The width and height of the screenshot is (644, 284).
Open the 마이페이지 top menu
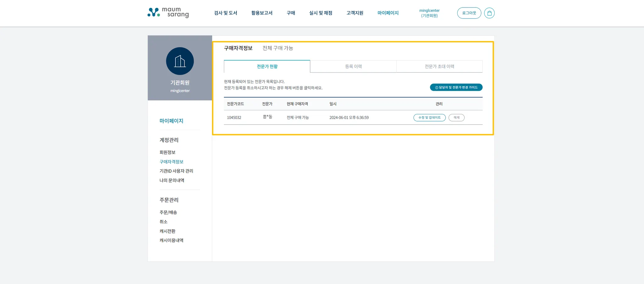pos(388,13)
